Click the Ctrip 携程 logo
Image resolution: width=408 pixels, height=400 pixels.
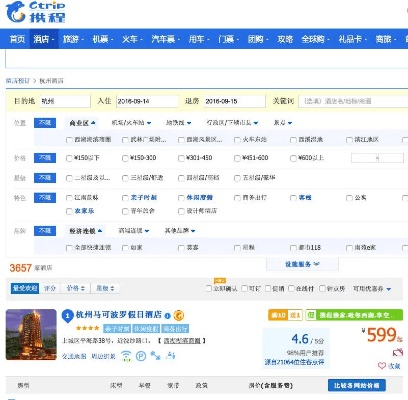point(35,12)
